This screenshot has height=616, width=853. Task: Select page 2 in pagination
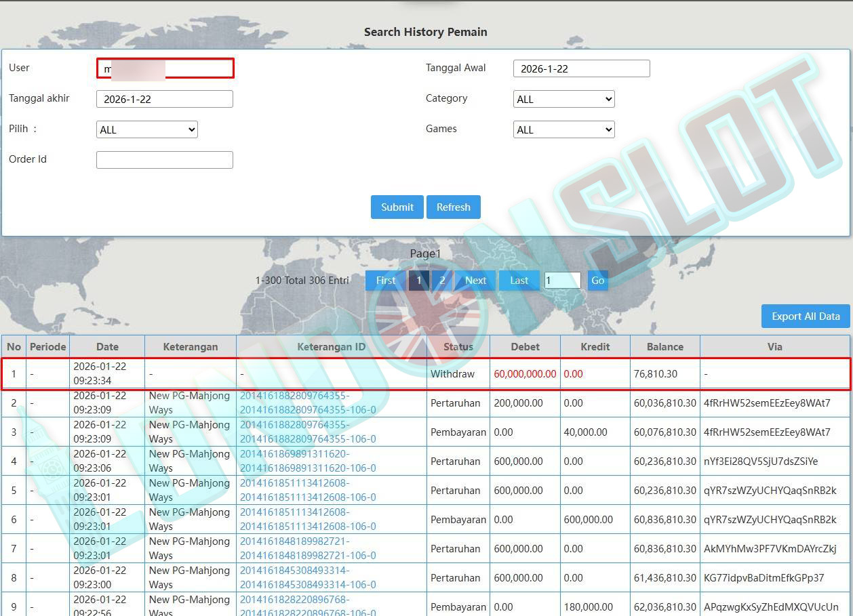pyautogui.click(x=442, y=281)
